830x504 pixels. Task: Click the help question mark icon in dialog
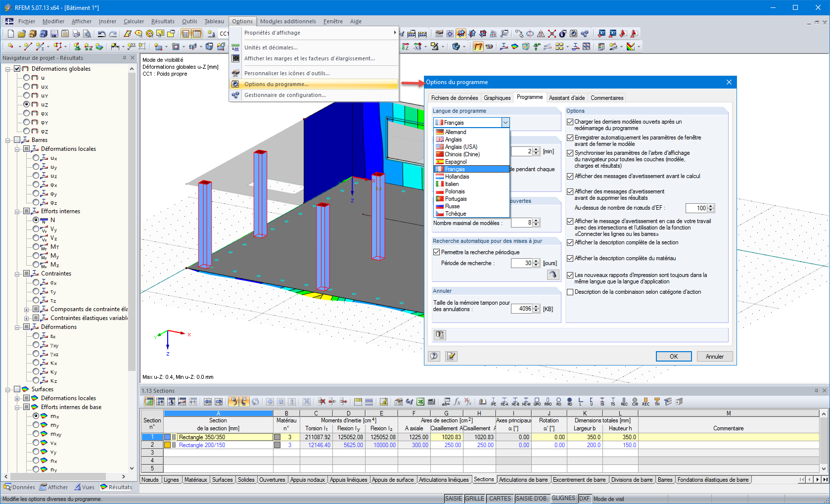point(434,356)
